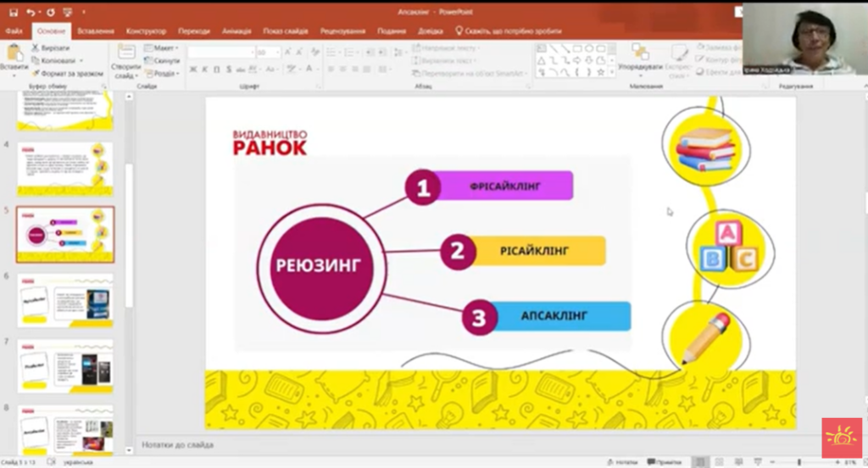Select slide 6 thumbnail in slide panel
The height and width of the screenshot is (468, 868).
[65, 300]
